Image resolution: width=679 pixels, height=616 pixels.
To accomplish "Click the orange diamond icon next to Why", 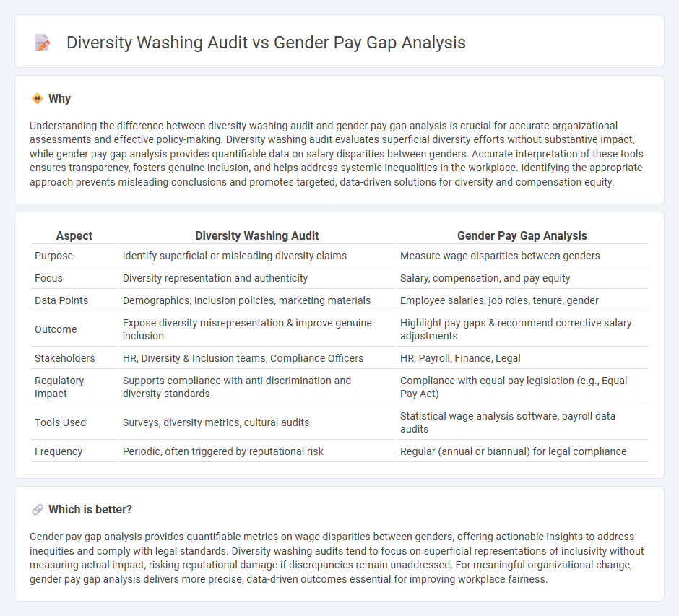I will (38, 99).
